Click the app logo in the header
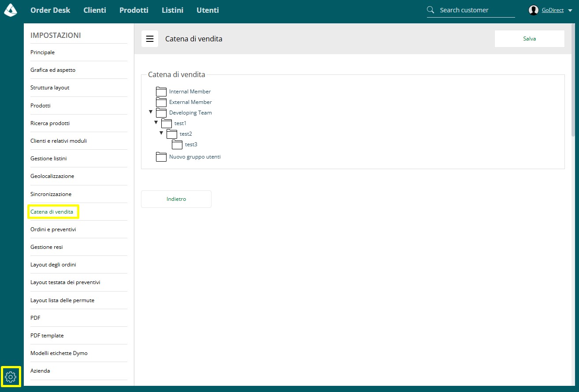579x392 pixels. pyautogui.click(x=11, y=10)
